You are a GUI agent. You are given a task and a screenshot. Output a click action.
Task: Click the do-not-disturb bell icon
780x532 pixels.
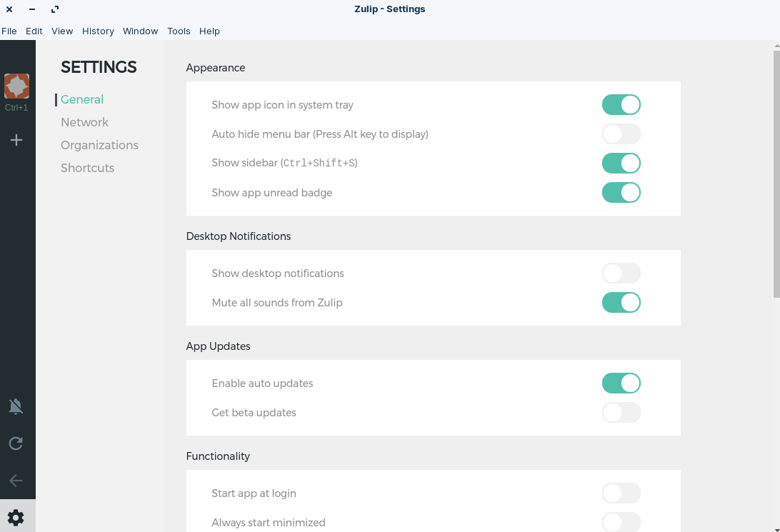(x=16, y=406)
